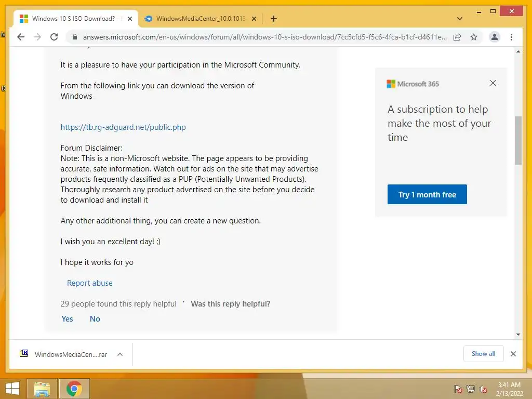Click "I wish you an excellent day! ;)" line

110,242
